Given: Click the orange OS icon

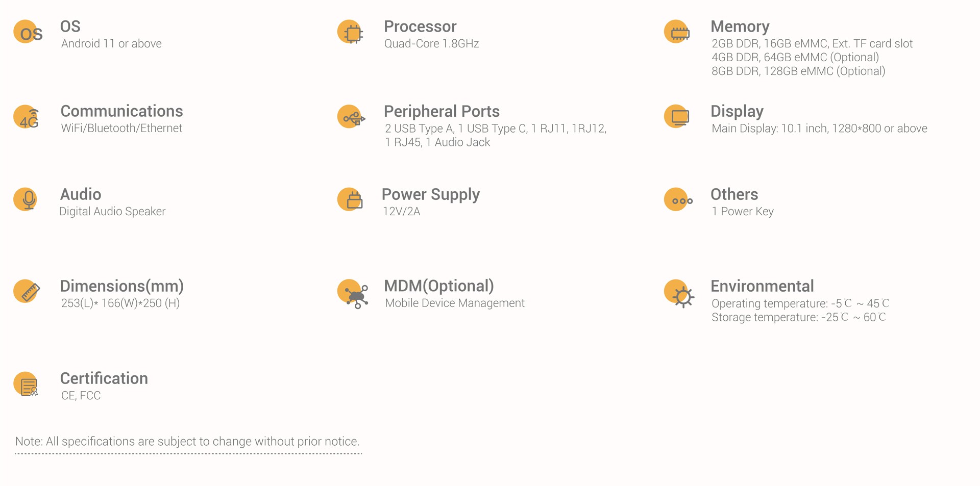Looking at the screenshot, I should pos(28,32).
